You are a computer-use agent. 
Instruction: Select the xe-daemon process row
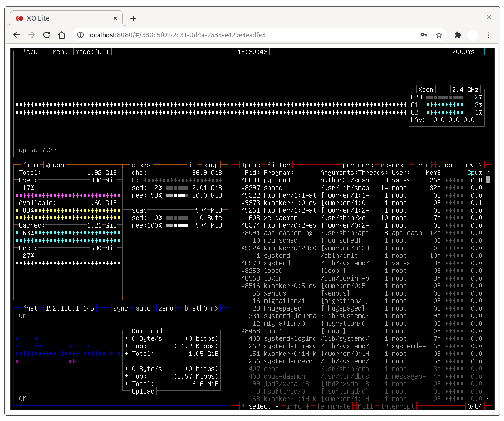tap(362, 218)
